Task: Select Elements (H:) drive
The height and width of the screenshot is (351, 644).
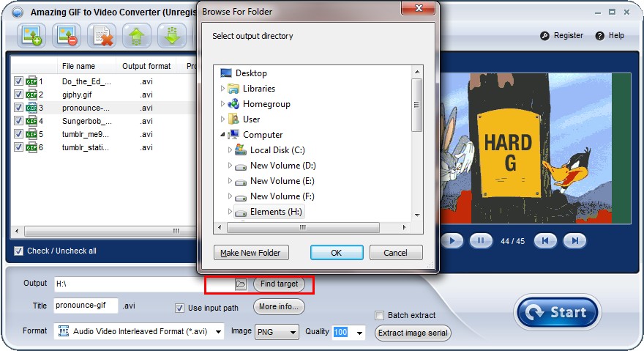Action: tap(269, 212)
